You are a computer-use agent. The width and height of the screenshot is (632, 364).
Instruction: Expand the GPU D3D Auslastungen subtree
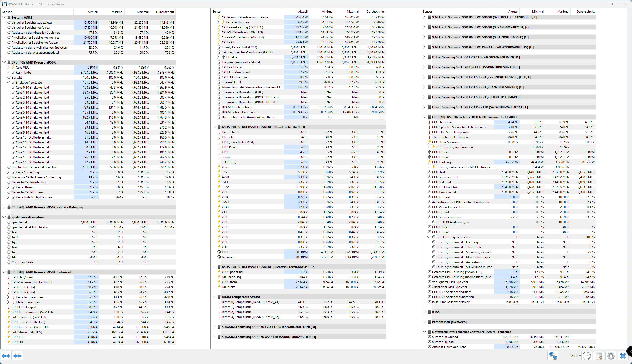click(429, 222)
